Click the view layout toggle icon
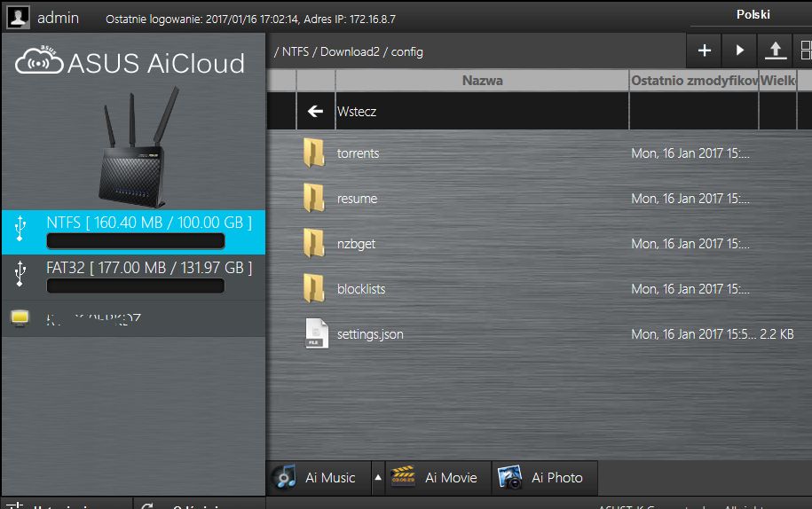812x509 pixels. [806, 51]
